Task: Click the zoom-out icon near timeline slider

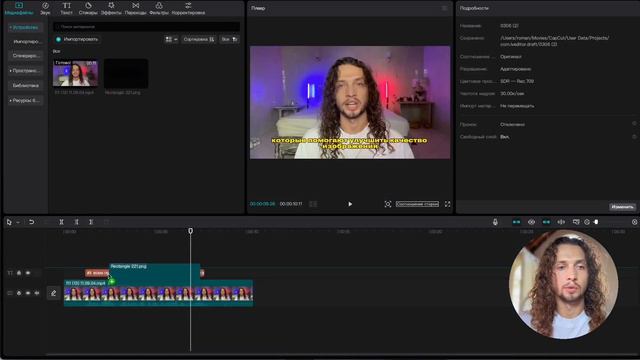Action: [x=587, y=222]
